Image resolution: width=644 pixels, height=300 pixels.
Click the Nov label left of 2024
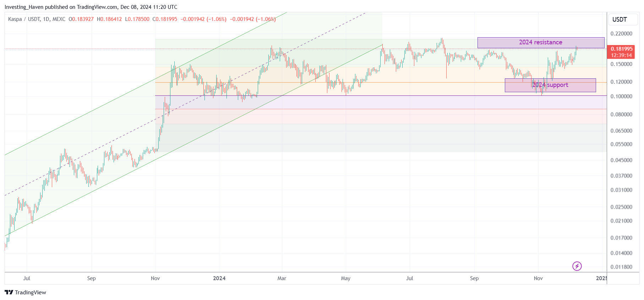155,278
